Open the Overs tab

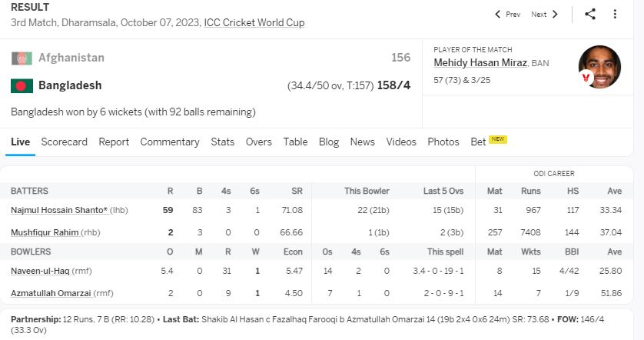click(259, 142)
